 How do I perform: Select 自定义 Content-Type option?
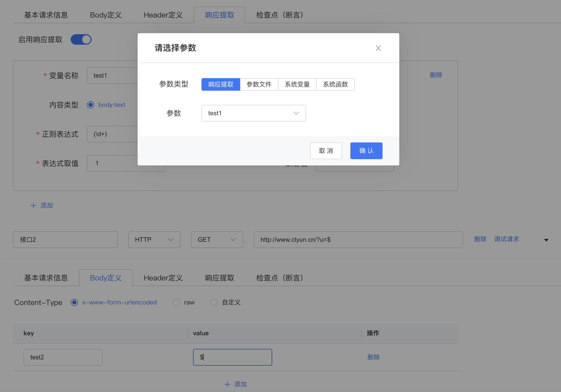214,302
